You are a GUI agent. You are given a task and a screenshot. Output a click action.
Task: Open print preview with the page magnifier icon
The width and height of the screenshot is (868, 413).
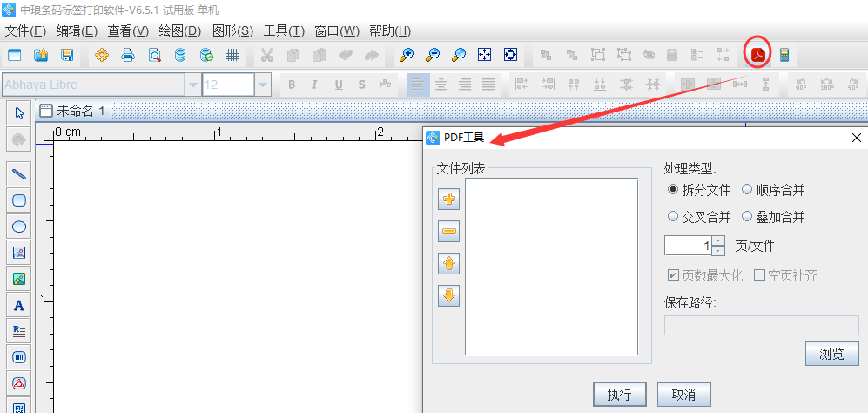tap(154, 55)
